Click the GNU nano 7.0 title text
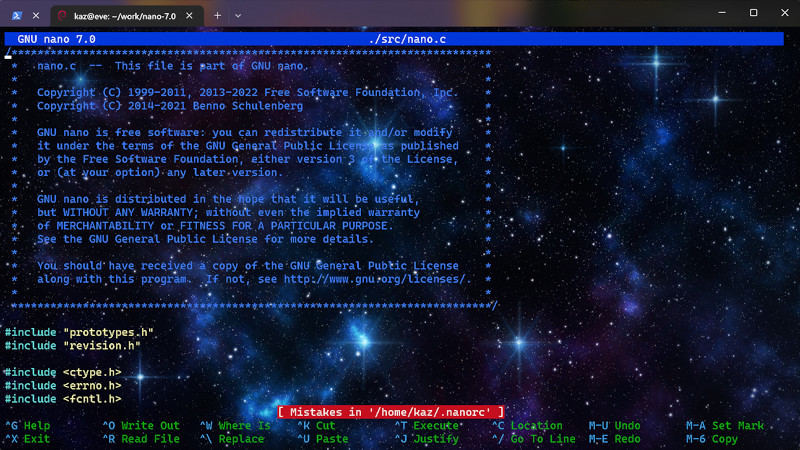The image size is (800, 450). coord(56,39)
